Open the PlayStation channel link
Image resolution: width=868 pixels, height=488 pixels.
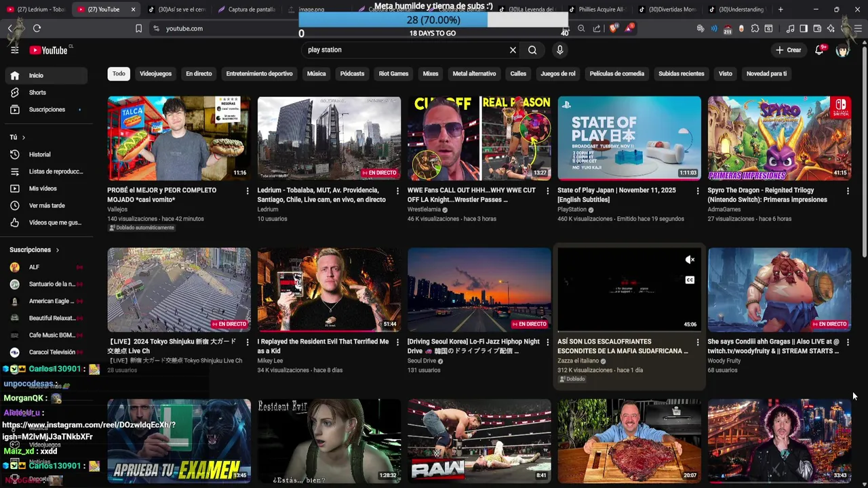(572, 209)
